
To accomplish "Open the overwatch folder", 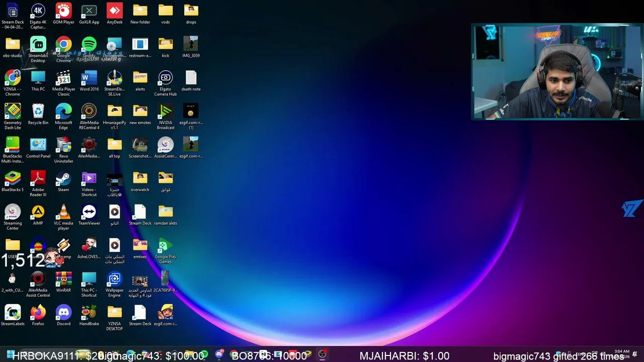I will (140, 182).
